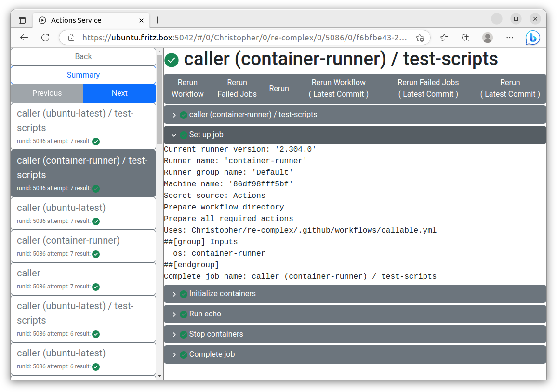Image resolution: width=557 pixels, height=392 pixels.
Task: Select caller (ubuntu-latest) attempt 7 job
Action: 83,213
